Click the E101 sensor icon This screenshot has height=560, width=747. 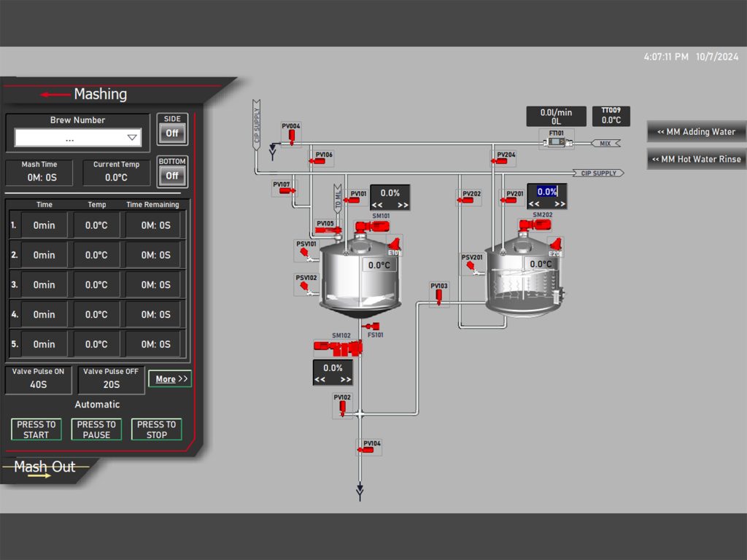point(395,244)
